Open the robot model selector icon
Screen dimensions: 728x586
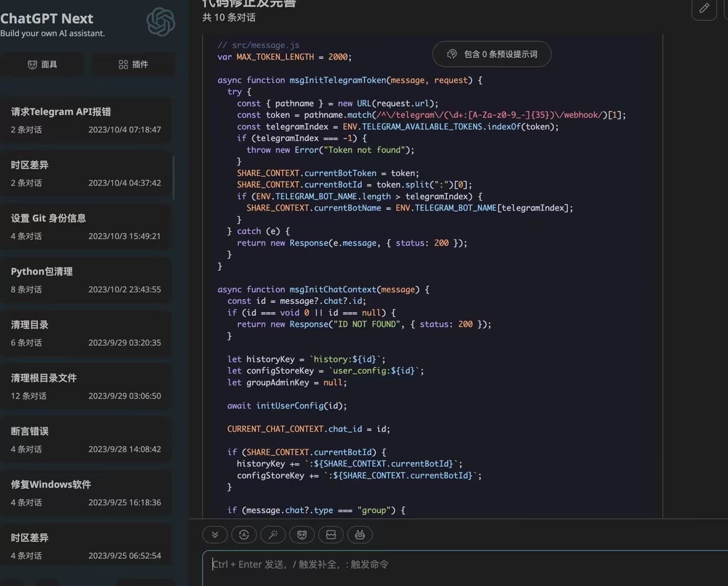point(360,534)
